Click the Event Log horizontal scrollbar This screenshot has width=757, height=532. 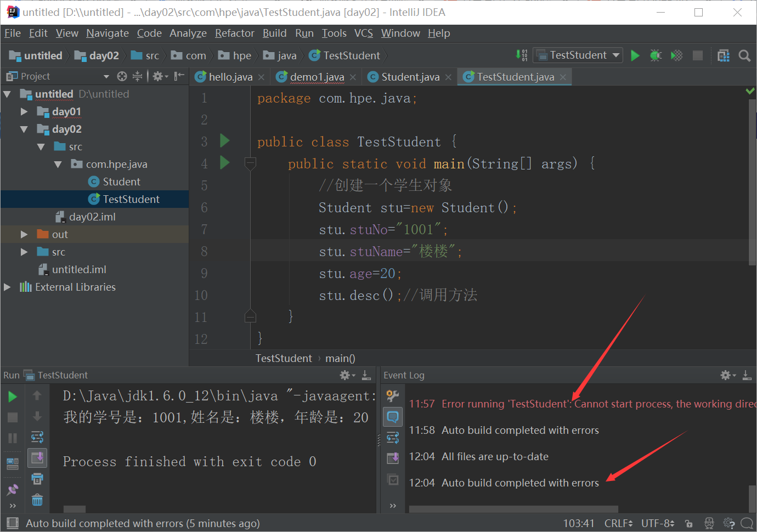click(513, 509)
